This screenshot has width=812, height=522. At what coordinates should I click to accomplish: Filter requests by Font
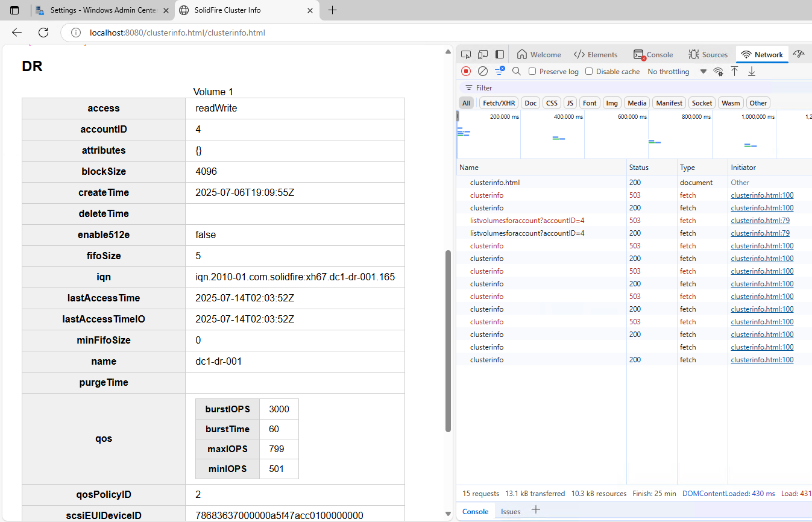point(590,103)
